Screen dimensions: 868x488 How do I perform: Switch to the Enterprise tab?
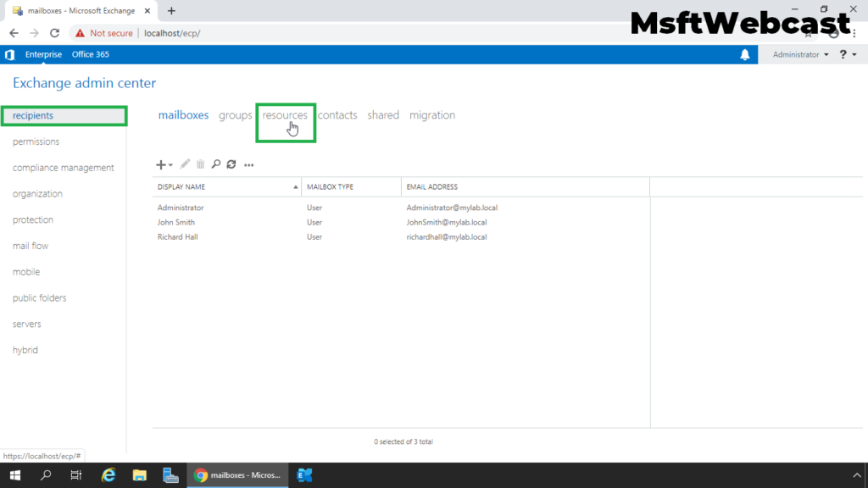tap(43, 54)
